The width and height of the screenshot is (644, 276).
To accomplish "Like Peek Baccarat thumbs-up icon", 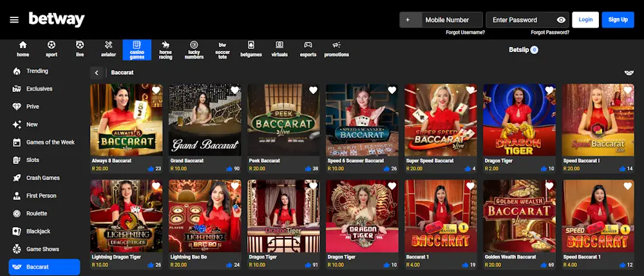I will coord(308,169).
